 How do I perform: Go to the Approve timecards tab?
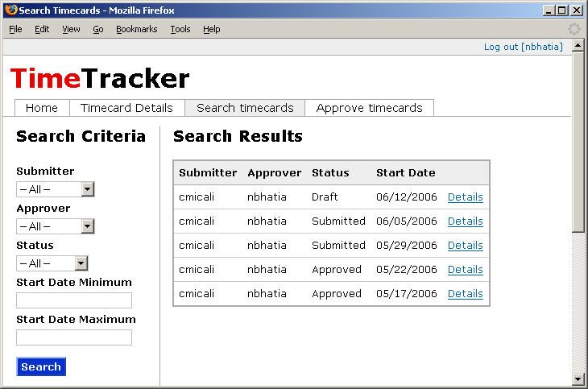pos(370,108)
